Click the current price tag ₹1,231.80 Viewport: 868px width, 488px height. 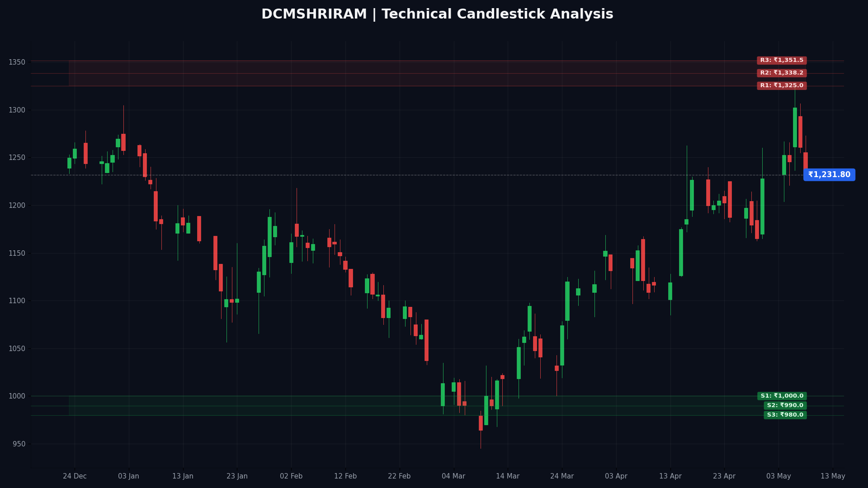[829, 175]
